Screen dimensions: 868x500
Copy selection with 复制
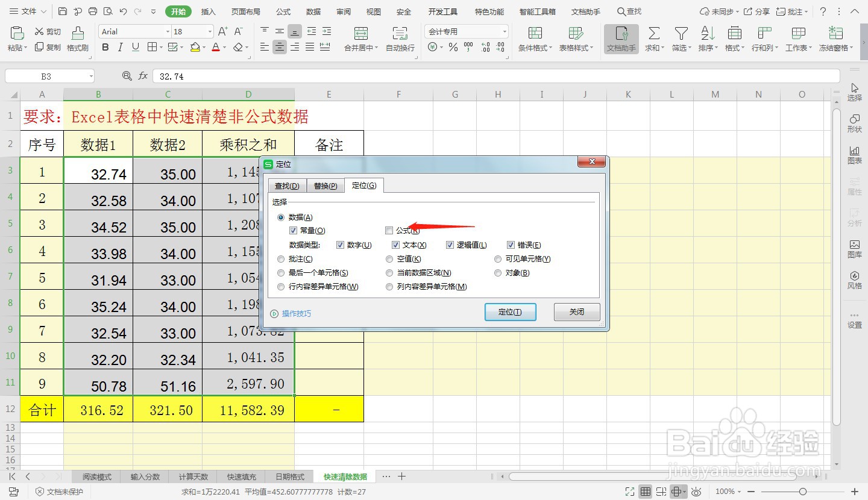[48, 47]
